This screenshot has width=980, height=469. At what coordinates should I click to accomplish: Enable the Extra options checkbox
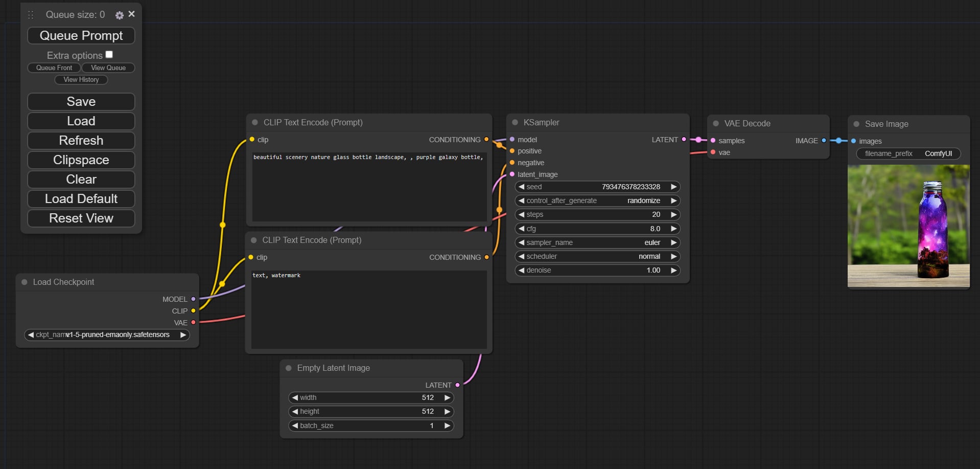click(x=109, y=54)
